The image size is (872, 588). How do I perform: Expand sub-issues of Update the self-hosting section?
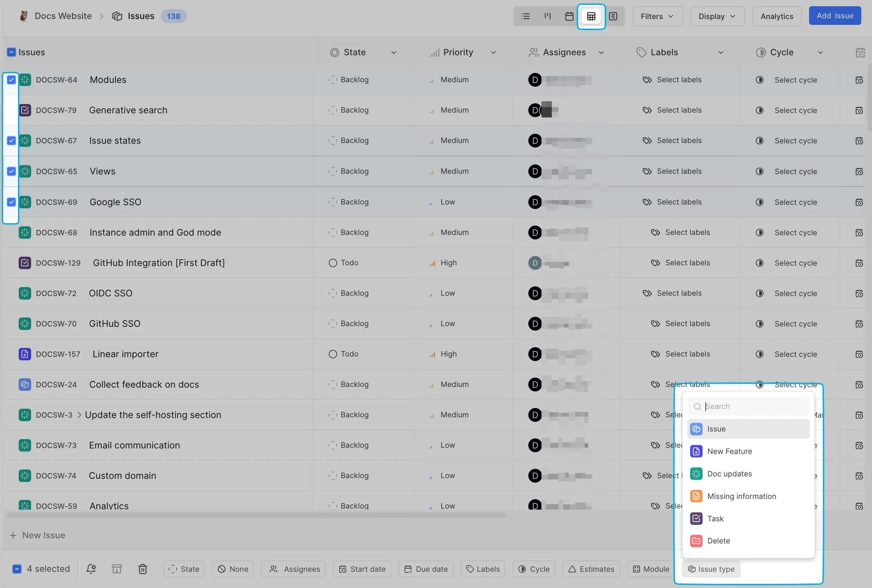coord(79,415)
